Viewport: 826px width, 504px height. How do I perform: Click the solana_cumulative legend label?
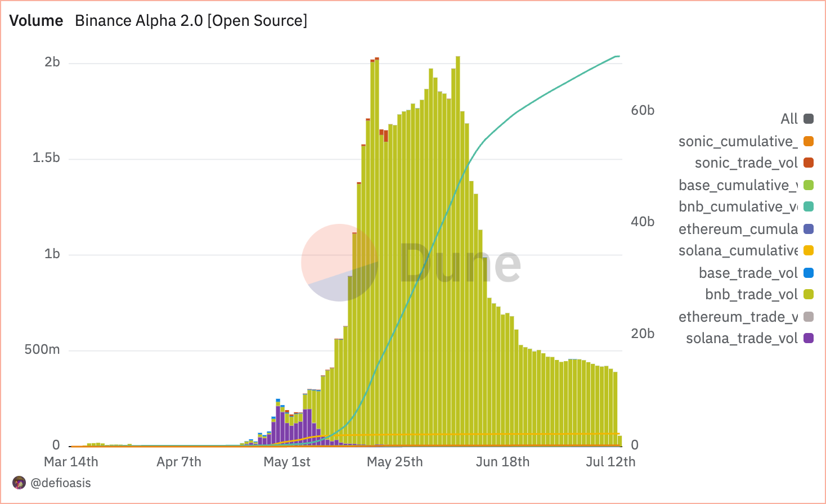pyautogui.click(x=738, y=250)
